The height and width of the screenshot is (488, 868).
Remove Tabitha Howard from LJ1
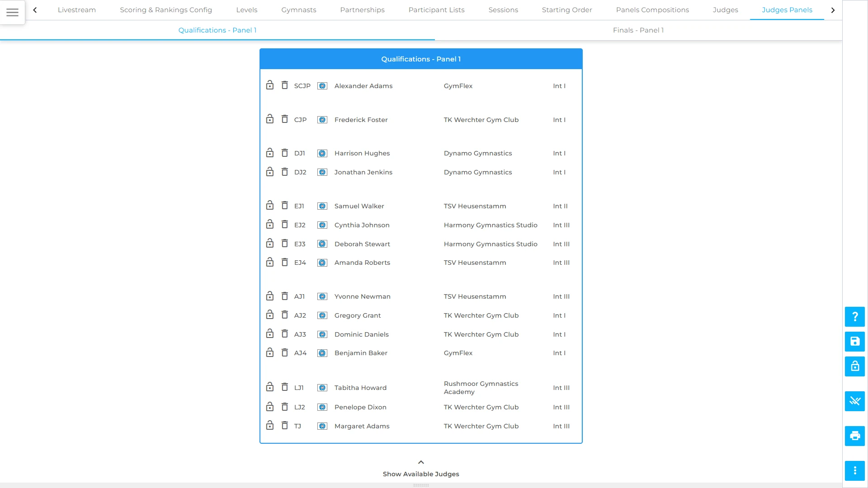pos(285,387)
